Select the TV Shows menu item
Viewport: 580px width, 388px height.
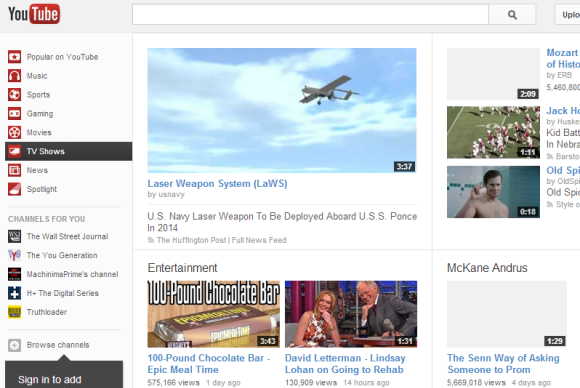pos(68,151)
